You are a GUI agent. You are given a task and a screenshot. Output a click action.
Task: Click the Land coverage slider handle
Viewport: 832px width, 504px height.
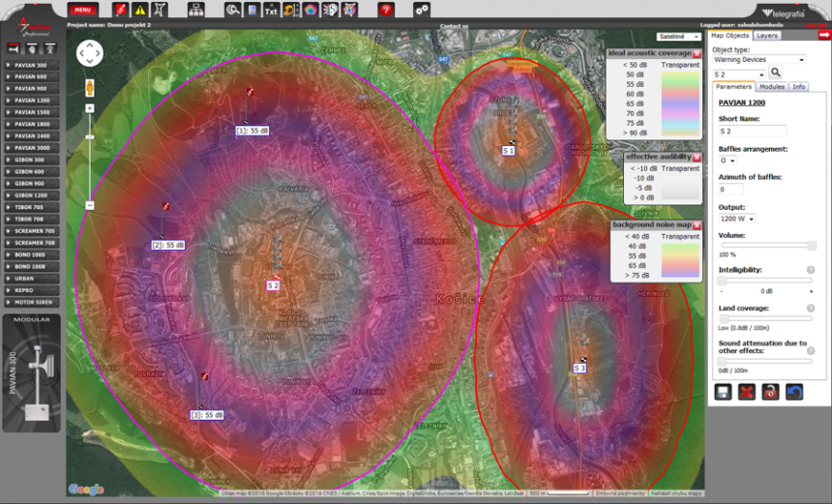point(725,319)
